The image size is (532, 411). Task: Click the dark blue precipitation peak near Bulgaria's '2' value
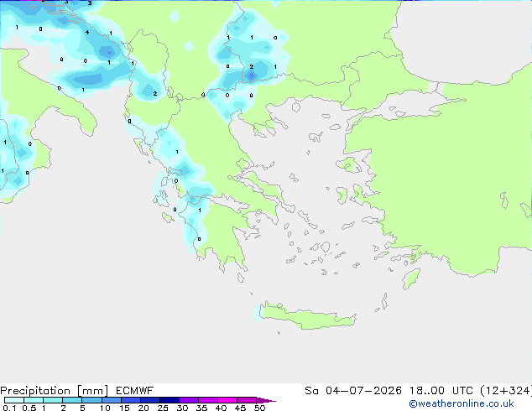pyautogui.click(x=251, y=76)
